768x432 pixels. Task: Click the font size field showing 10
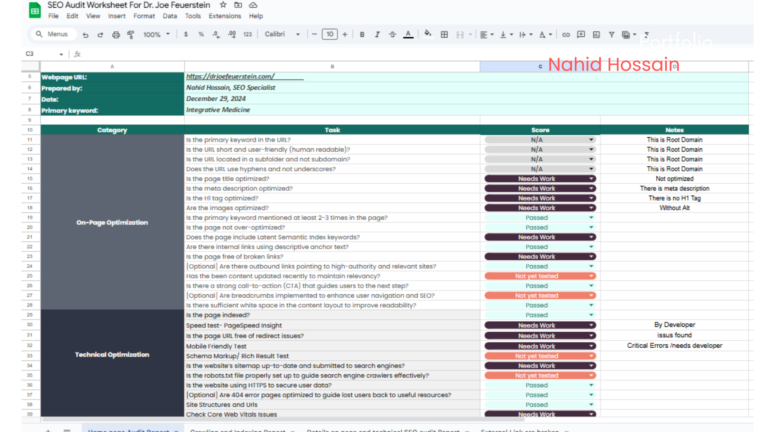pos(330,34)
